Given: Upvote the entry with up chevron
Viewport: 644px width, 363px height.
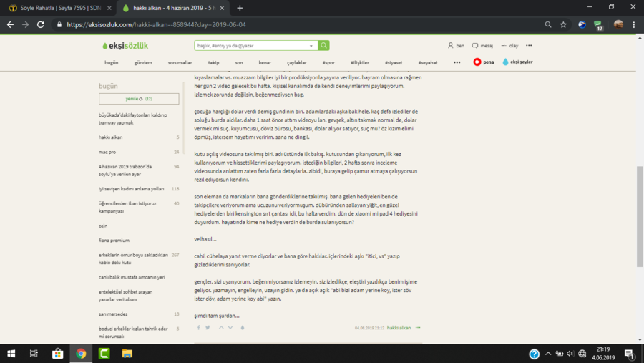Looking at the screenshot, I should point(221,328).
